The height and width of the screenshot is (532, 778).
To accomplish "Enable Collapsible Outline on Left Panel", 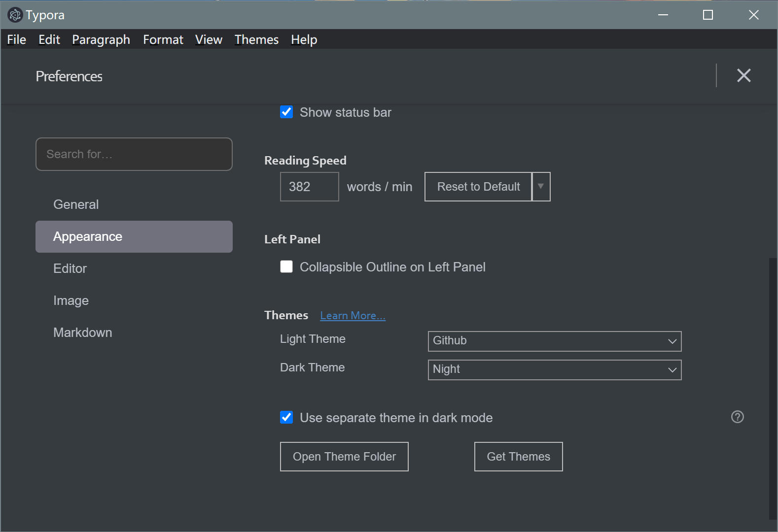I will click(x=286, y=267).
